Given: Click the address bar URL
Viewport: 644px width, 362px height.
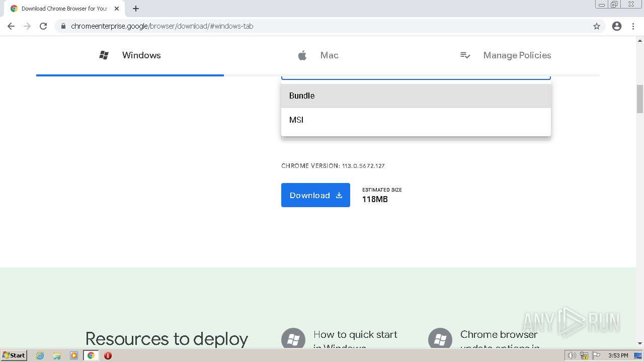Looking at the screenshot, I should click(x=162, y=26).
